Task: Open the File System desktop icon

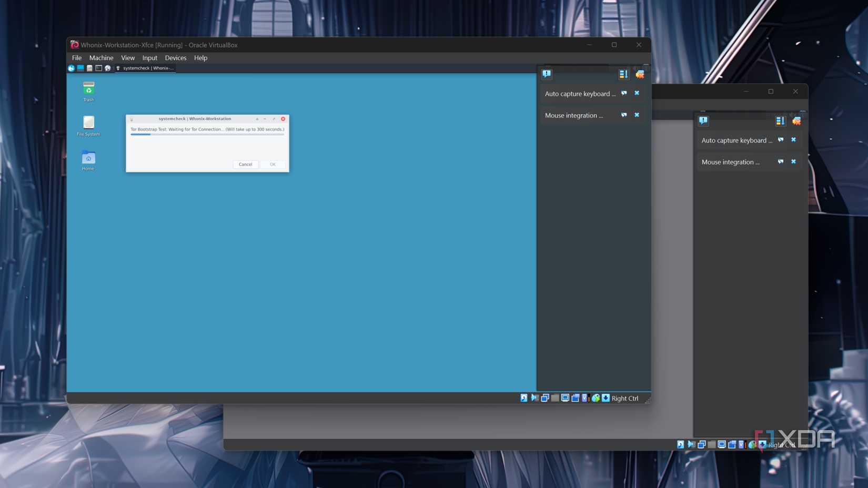Action: pos(88,126)
